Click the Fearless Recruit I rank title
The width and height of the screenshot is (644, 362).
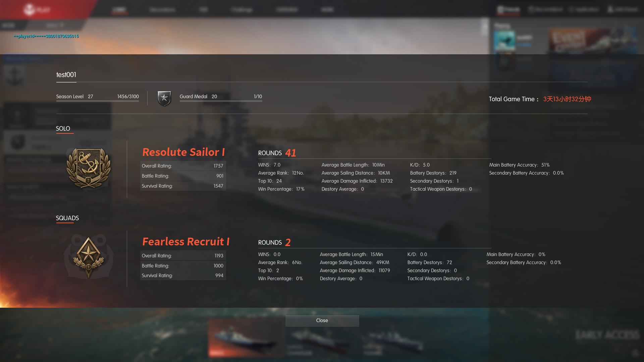point(186,242)
